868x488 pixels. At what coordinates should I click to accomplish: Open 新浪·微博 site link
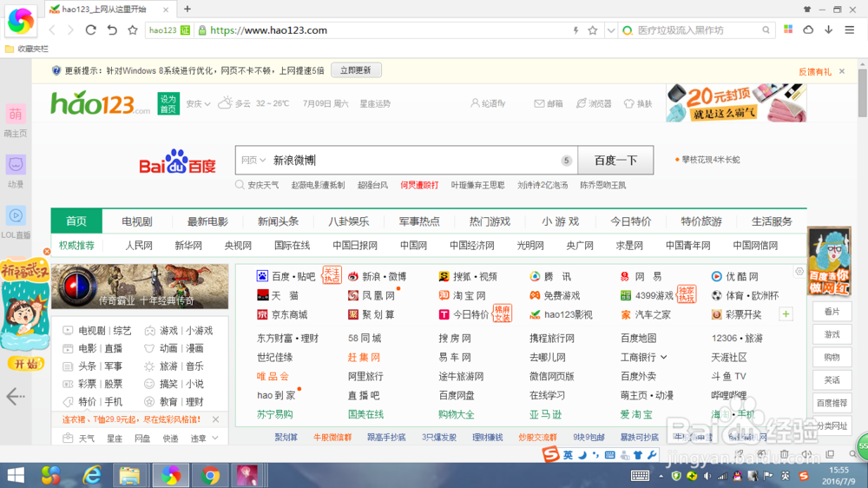pyautogui.click(x=377, y=276)
